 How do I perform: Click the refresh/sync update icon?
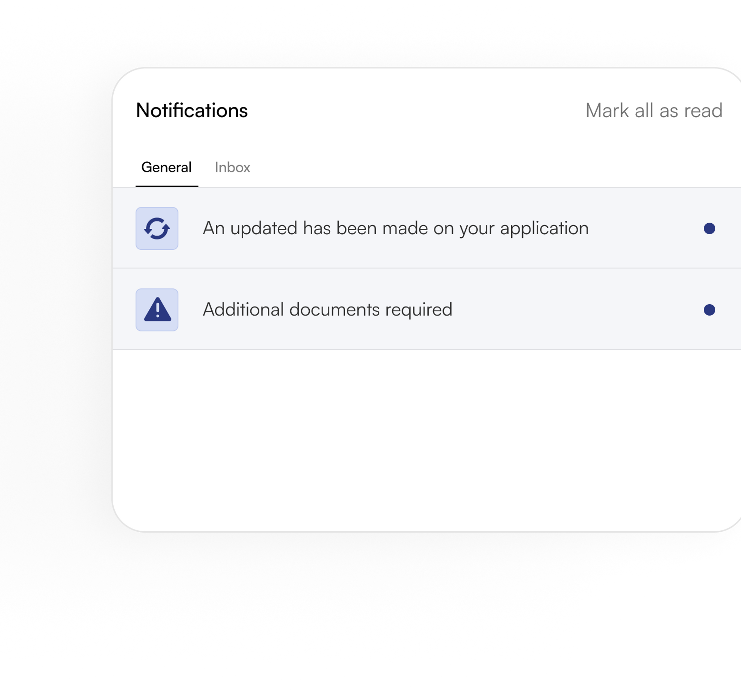coord(157,228)
